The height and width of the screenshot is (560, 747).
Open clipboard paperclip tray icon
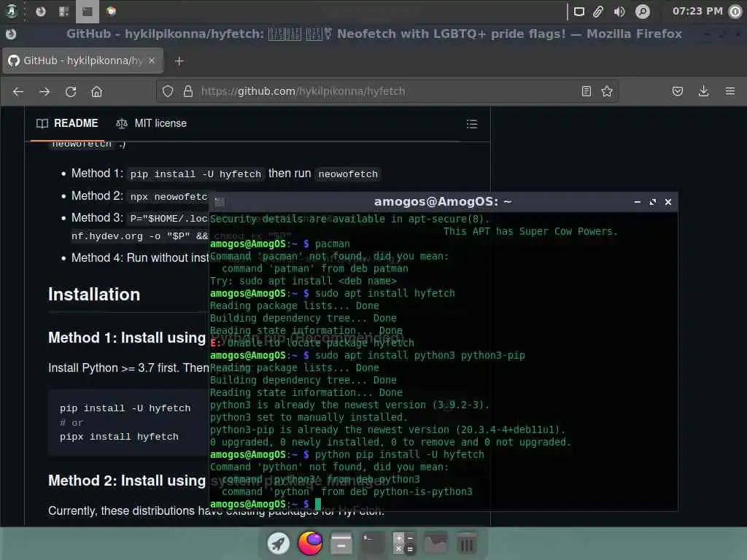point(598,12)
